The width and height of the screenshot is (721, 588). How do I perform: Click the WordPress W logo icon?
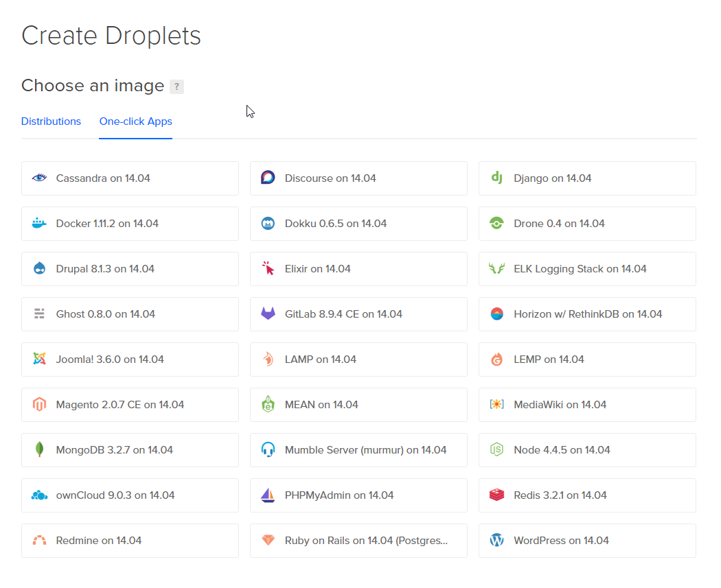(x=496, y=540)
